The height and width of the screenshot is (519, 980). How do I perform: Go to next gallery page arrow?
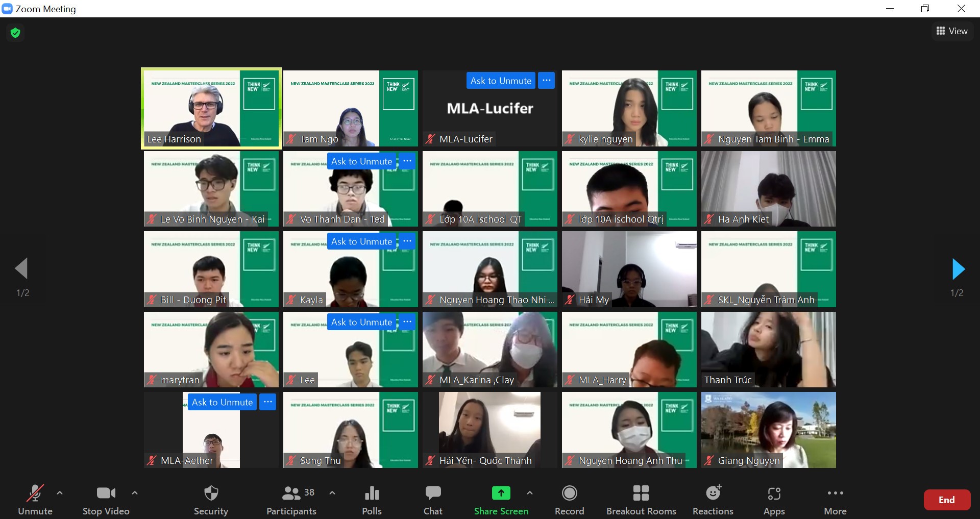[958, 269]
